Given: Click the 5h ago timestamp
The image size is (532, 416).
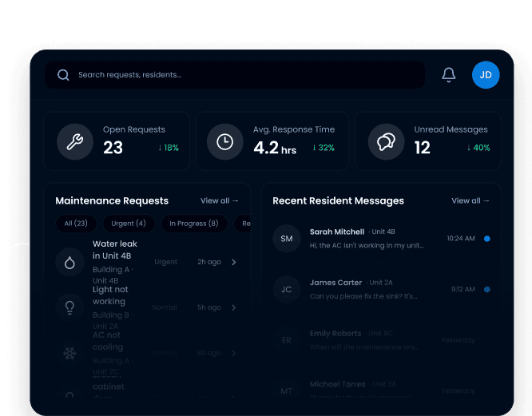Looking at the screenshot, I should 209,307.
